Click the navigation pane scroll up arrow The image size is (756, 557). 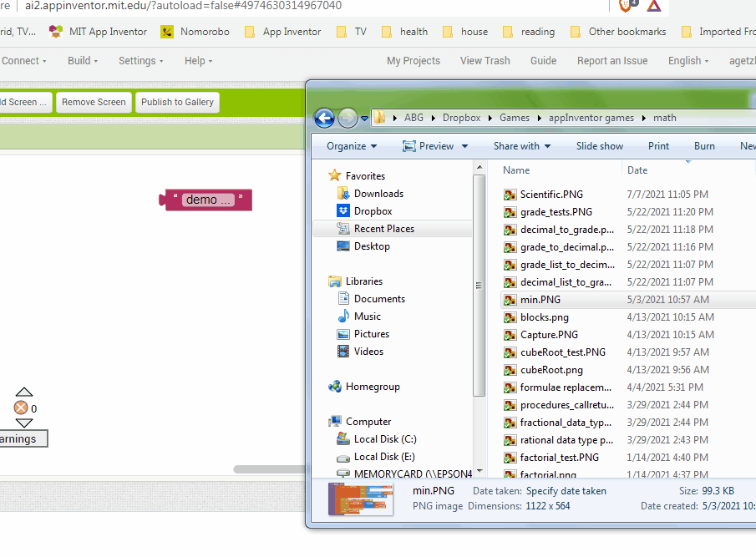[x=479, y=167]
